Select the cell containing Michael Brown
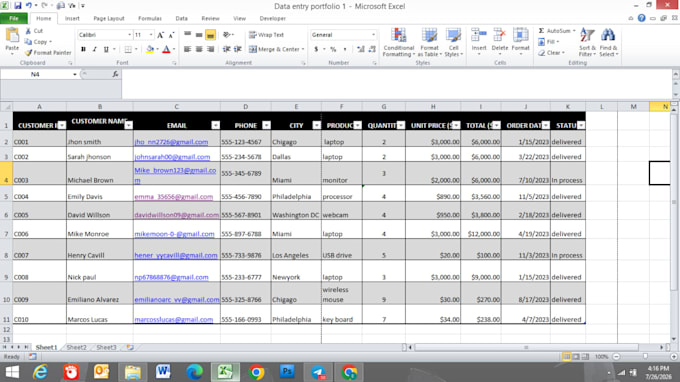This screenshot has height=382, width=680. [100, 173]
